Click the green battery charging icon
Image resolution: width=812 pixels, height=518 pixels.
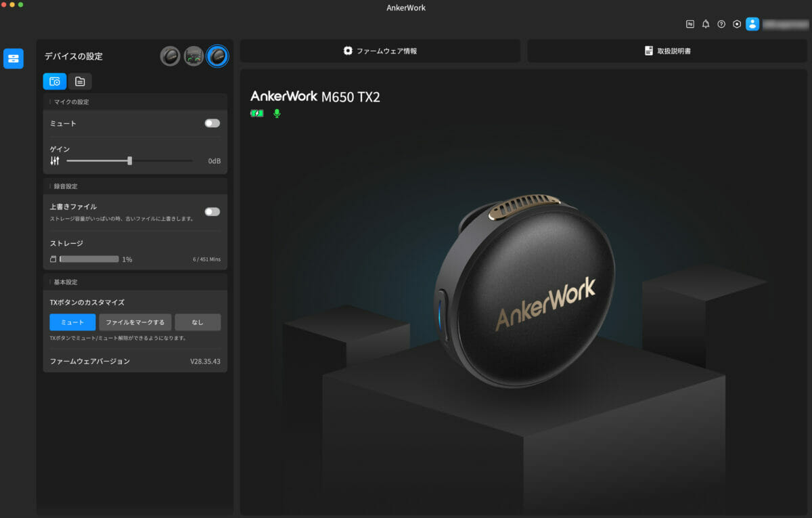click(256, 113)
